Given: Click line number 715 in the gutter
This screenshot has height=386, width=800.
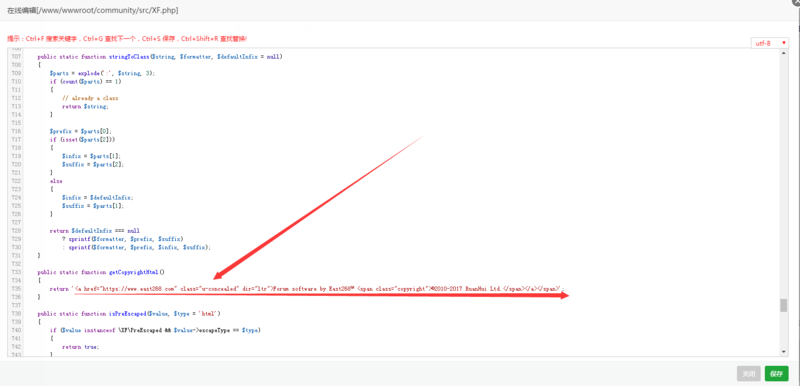Looking at the screenshot, I should (x=15, y=122).
